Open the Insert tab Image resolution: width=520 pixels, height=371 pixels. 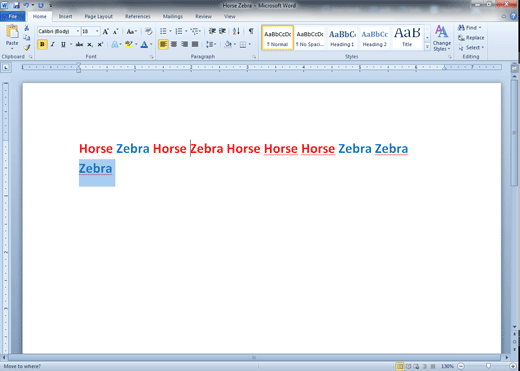point(65,16)
